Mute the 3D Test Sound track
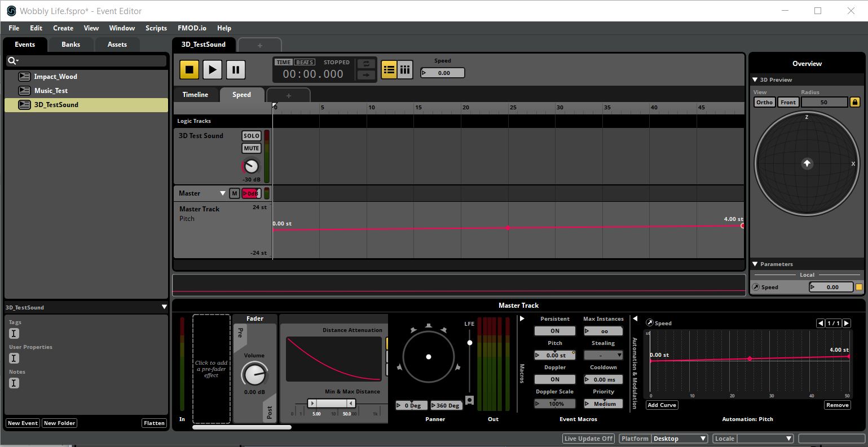The height and width of the screenshot is (447, 868). pyautogui.click(x=252, y=148)
